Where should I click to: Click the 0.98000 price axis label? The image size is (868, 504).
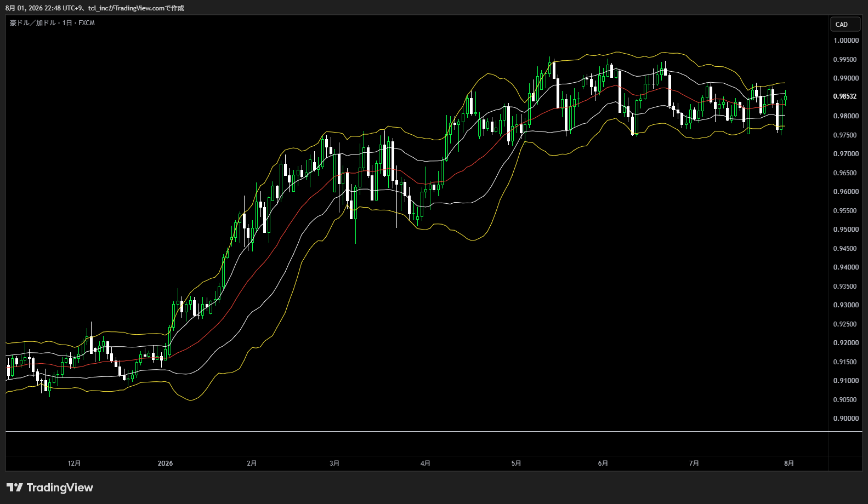coord(846,116)
